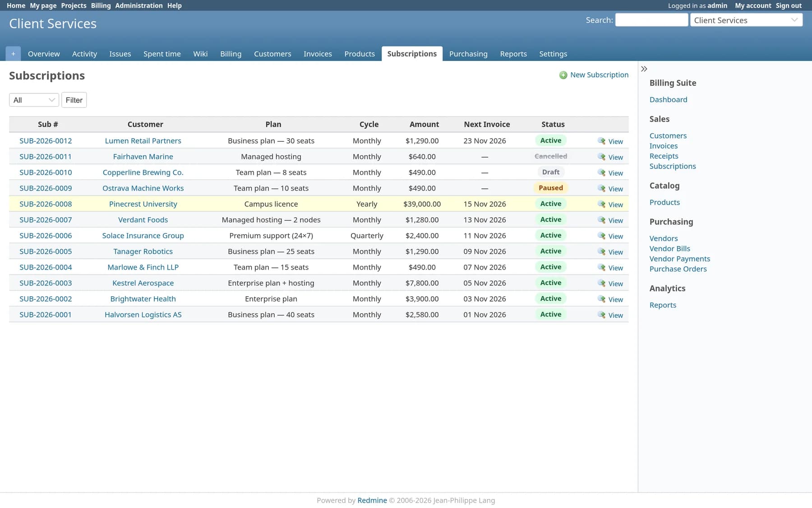Open Products under Catalog in sidebar
This screenshot has width=812, height=508.
664,202
